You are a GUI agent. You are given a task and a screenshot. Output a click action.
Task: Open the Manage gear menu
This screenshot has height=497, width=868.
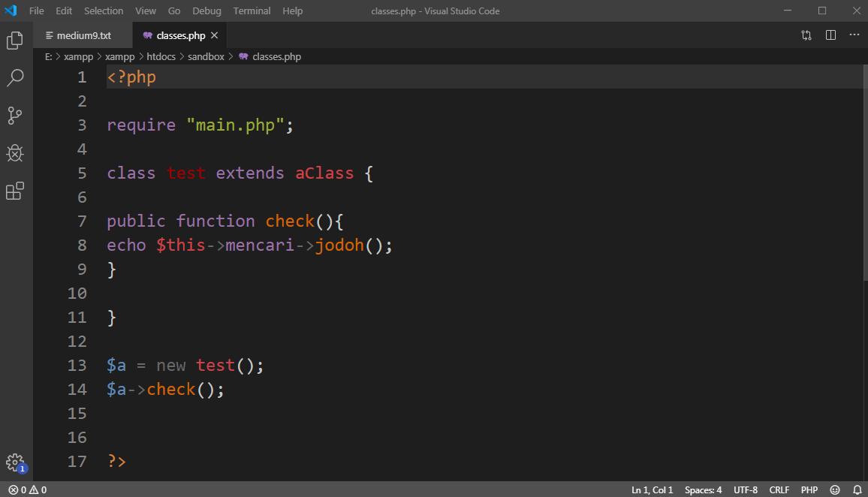[x=15, y=464]
